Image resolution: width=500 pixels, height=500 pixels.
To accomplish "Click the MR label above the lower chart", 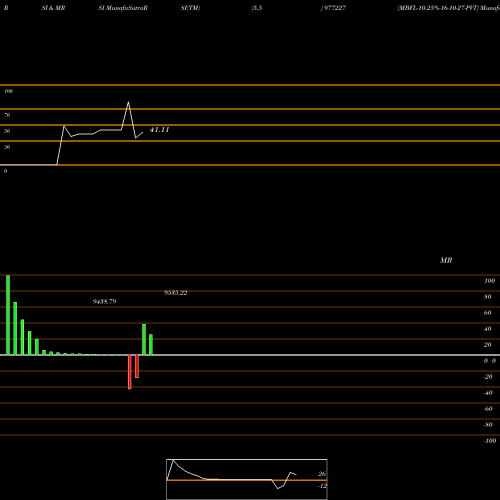I will (446, 260).
